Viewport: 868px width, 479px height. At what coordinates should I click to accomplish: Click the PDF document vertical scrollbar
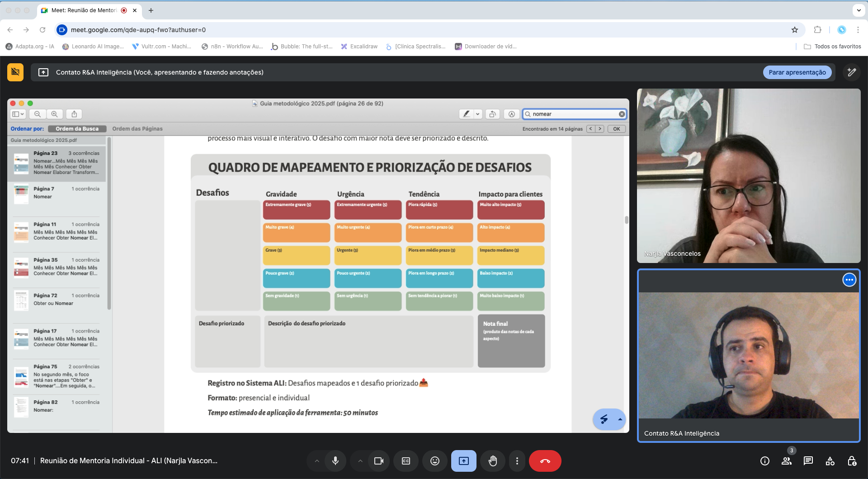tap(626, 220)
